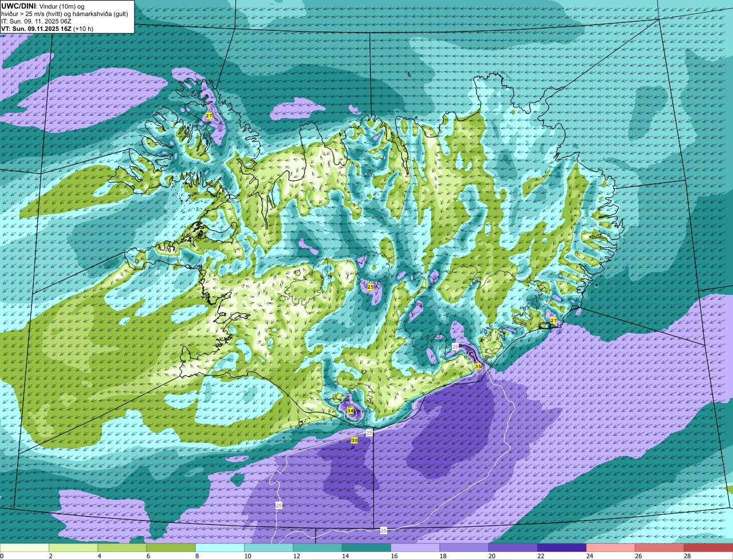Click the 'VT: Sun. 09.11.2025 16Z (+10 h)' line
733x560 pixels.
[x=47, y=28]
